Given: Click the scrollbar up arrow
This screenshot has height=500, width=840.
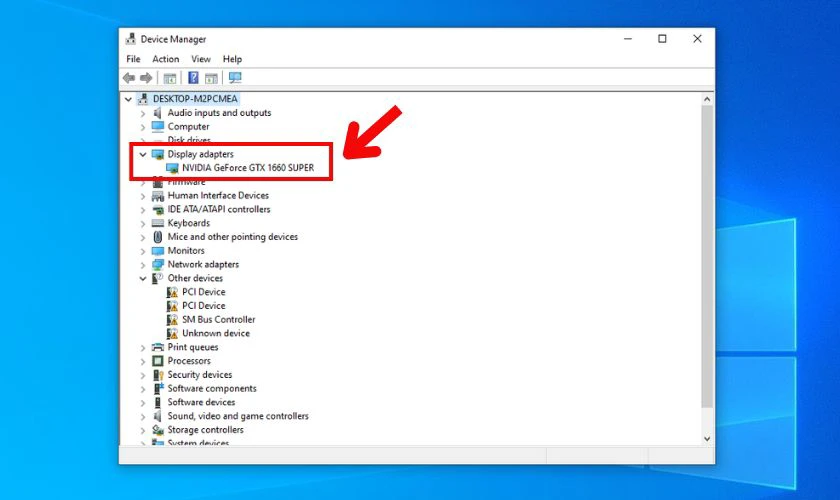Looking at the screenshot, I should pyautogui.click(x=707, y=99).
